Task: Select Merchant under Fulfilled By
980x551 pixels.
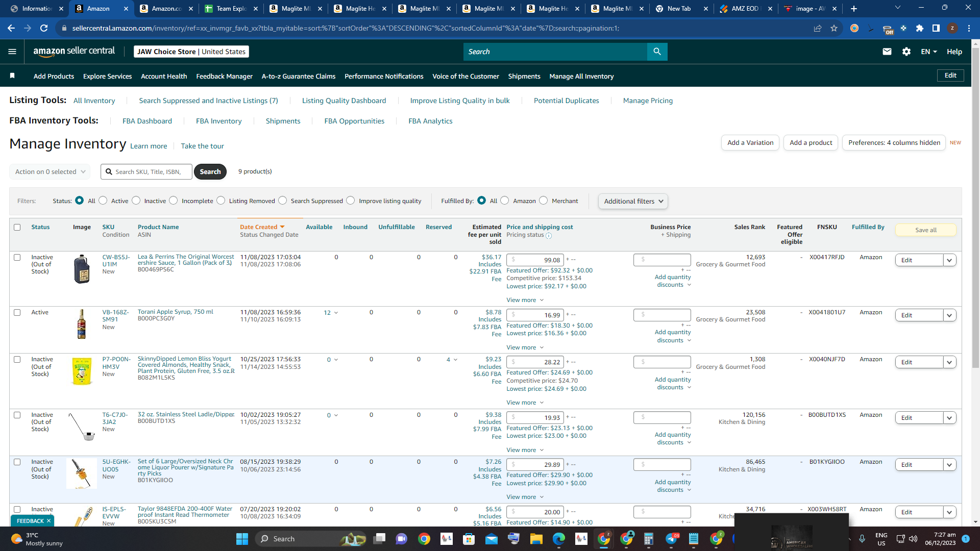Action: (x=544, y=201)
